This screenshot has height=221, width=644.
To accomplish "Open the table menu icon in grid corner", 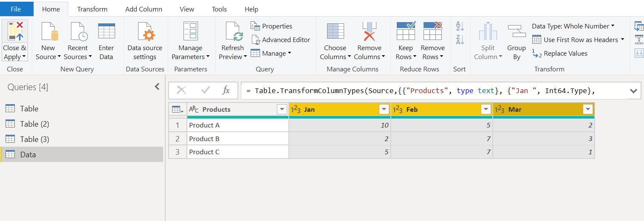I will [x=178, y=110].
